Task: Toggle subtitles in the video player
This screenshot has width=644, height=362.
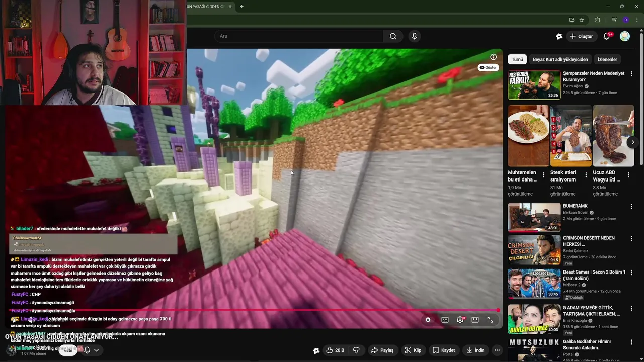Action: (445, 320)
